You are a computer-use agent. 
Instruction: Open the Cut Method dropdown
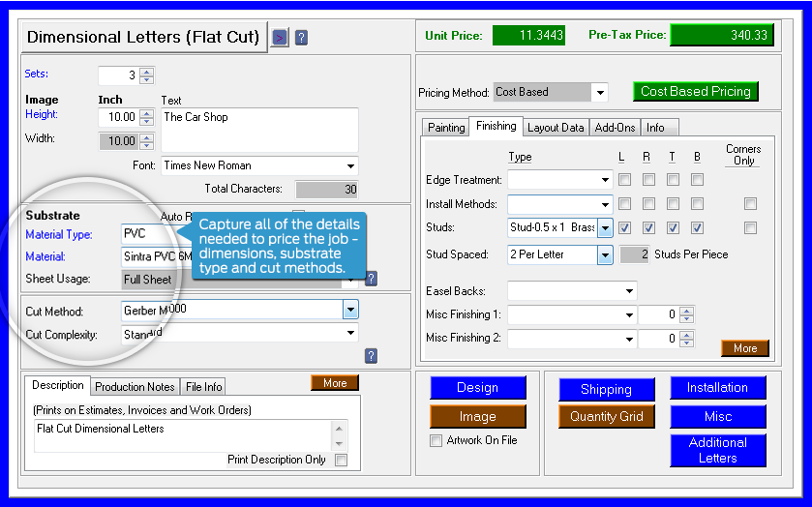pos(350,311)
